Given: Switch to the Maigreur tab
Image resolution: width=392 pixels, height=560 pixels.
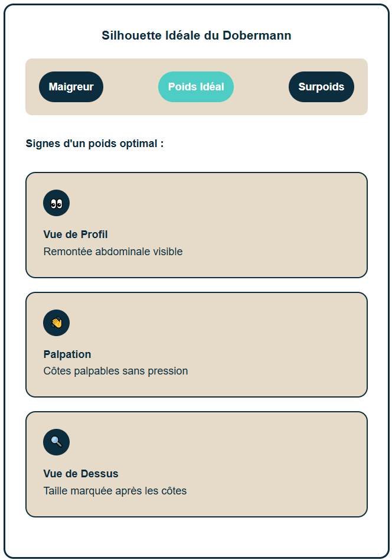Looking at the screenshot, I should tap(71, 87).
